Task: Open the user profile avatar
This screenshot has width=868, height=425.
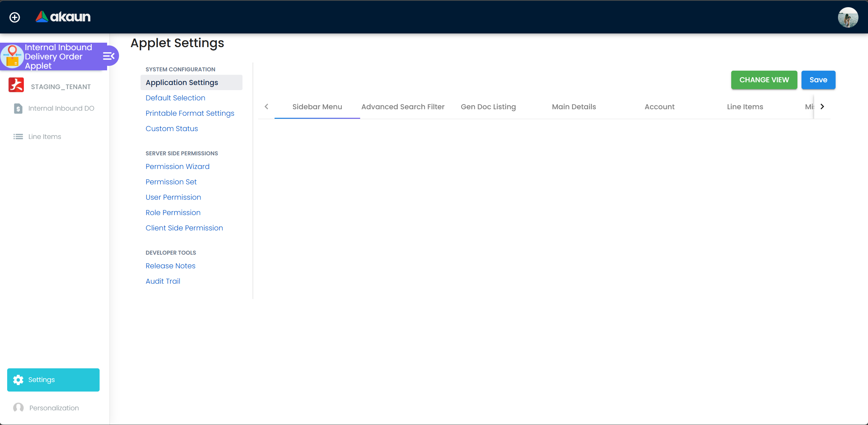Action: pyautogui.click(x=848, y=17)
